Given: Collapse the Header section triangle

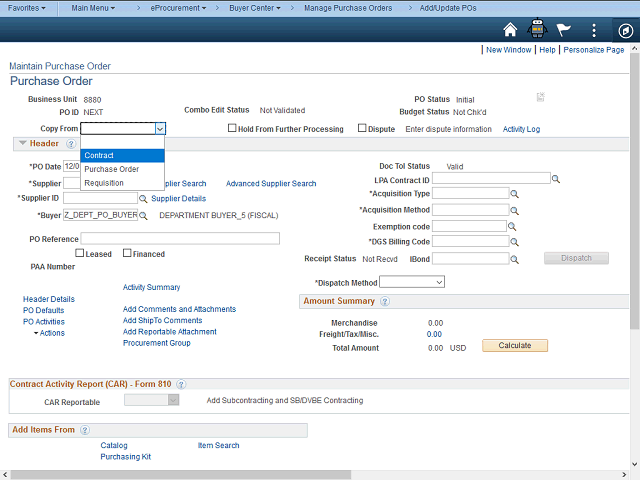Looking at the screenshot, I should pyautogui.click(x=22, y=144).
